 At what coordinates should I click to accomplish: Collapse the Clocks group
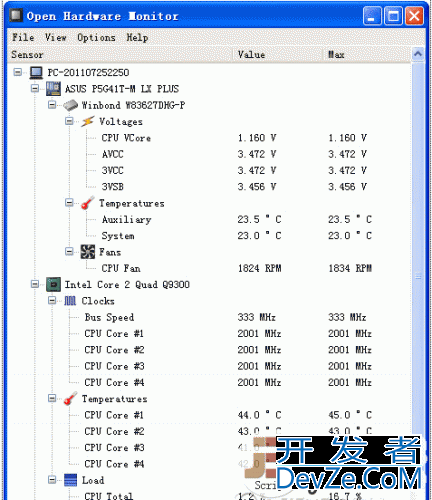click(52, 301)
